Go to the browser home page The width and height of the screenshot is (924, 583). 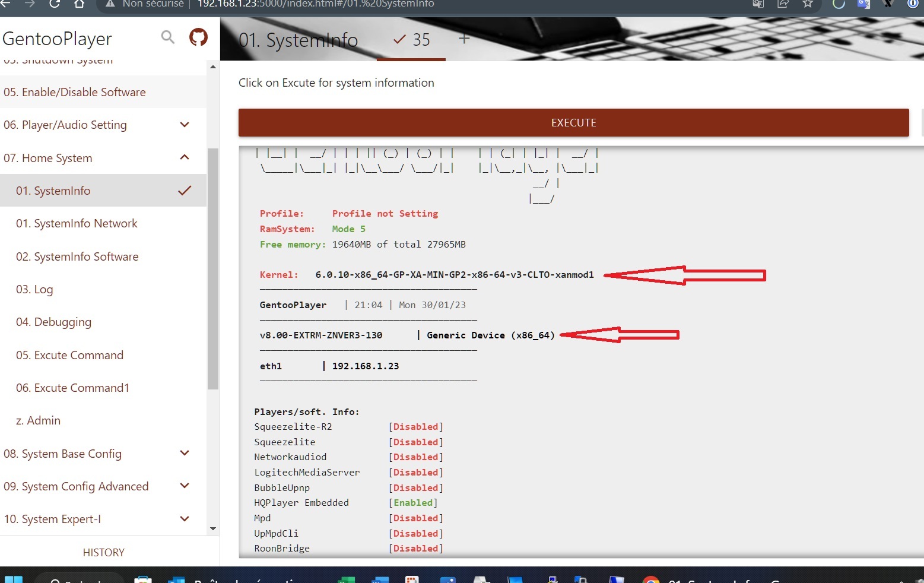79,4
